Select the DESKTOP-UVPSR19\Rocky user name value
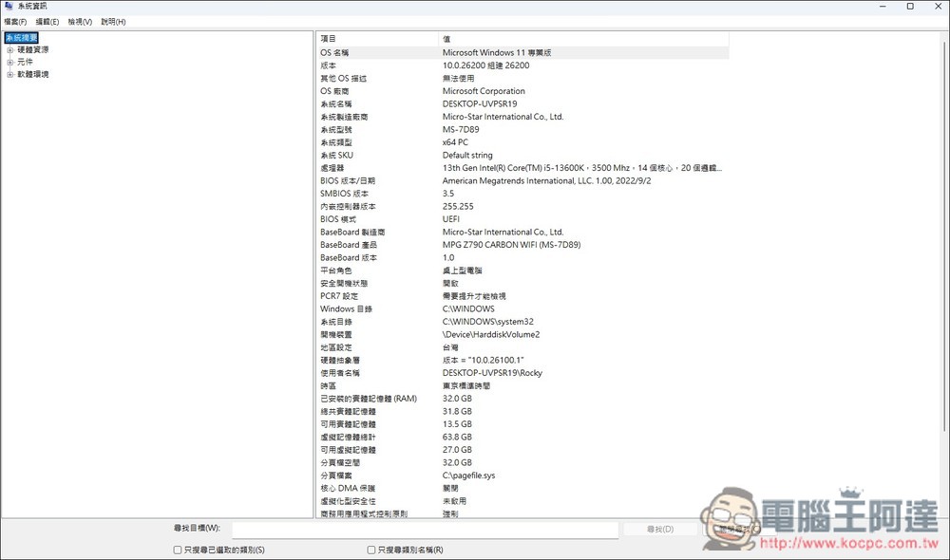 point(492,373)
